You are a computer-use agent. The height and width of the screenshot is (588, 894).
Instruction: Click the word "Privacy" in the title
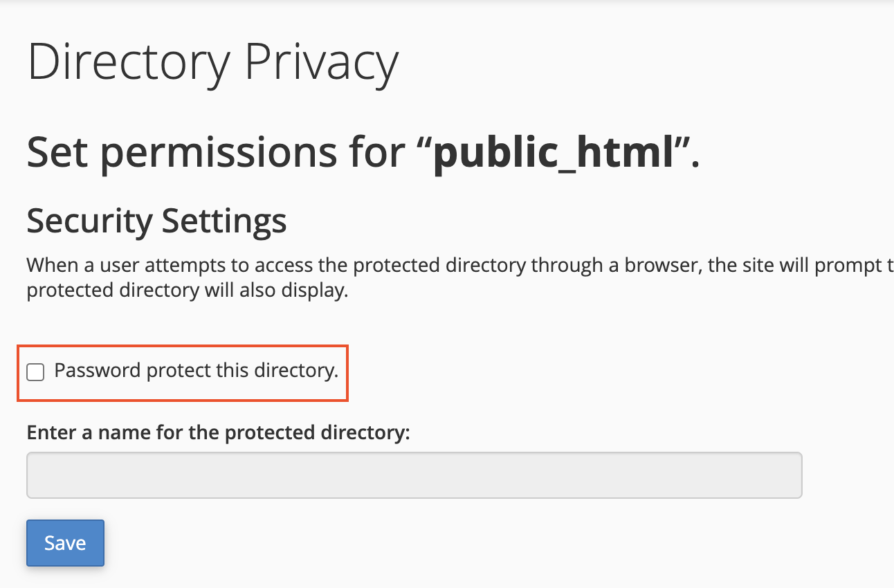click(322, 64)
